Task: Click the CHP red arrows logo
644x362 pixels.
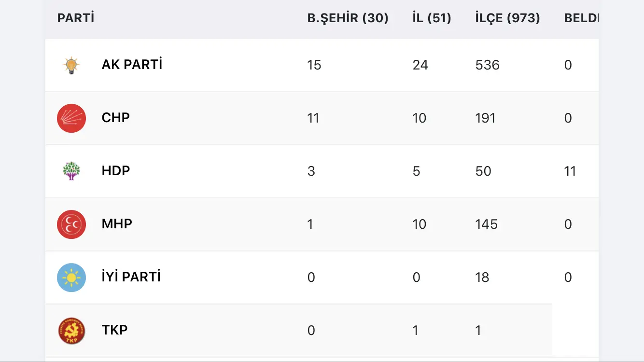Action: pyautogui.click(x=71, y=118)
